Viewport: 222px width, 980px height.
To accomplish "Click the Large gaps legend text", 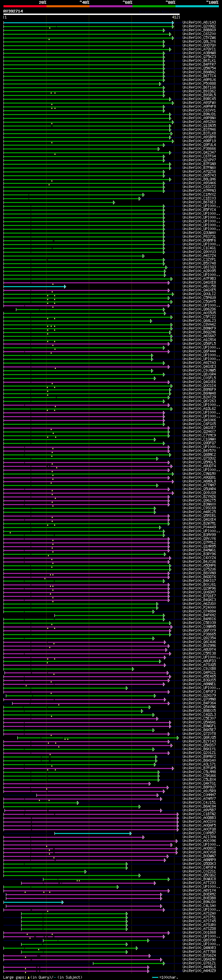I will (43, 977).
